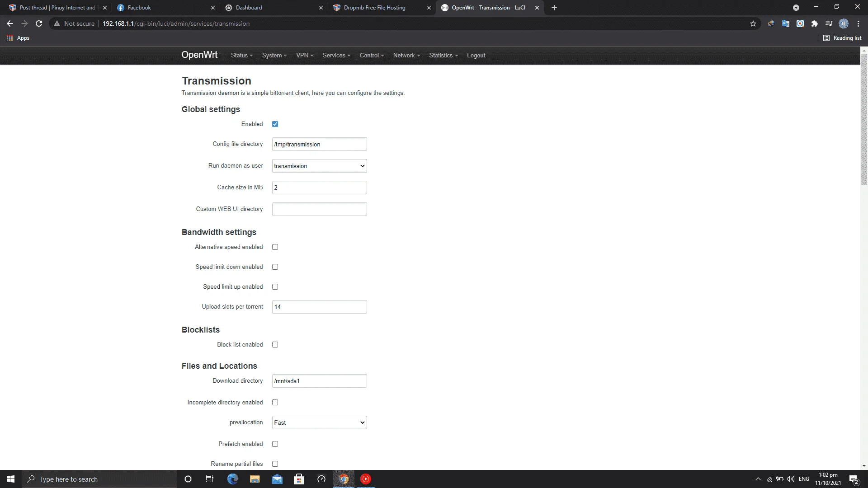Uncheck the Enabled checkbox in Global settings
Screen dimensions: 868x488
(275, 124)
